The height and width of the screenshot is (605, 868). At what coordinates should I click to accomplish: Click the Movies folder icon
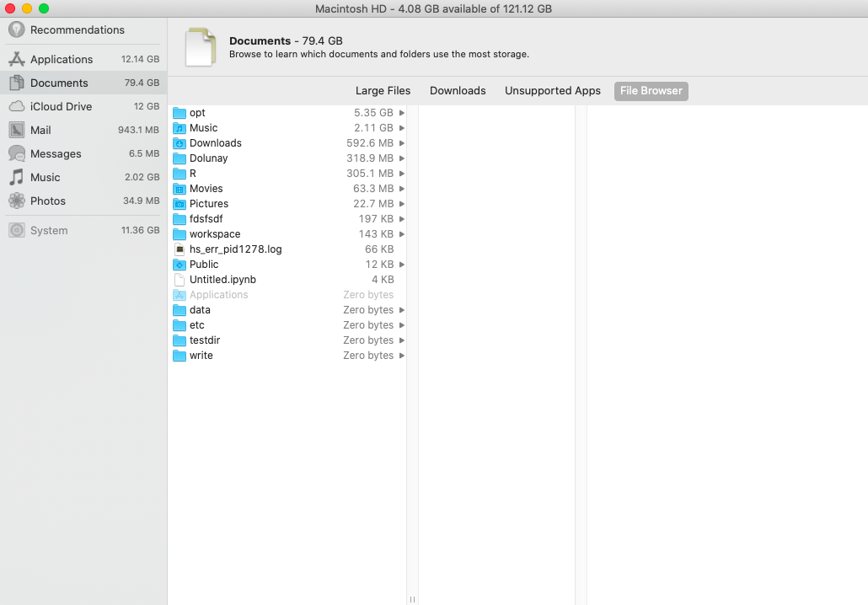179,189
